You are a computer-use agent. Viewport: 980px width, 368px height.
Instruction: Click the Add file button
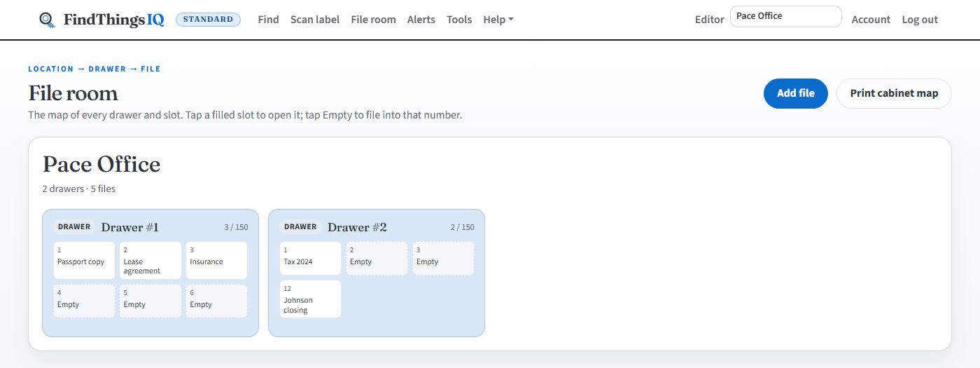coord(796,93)
